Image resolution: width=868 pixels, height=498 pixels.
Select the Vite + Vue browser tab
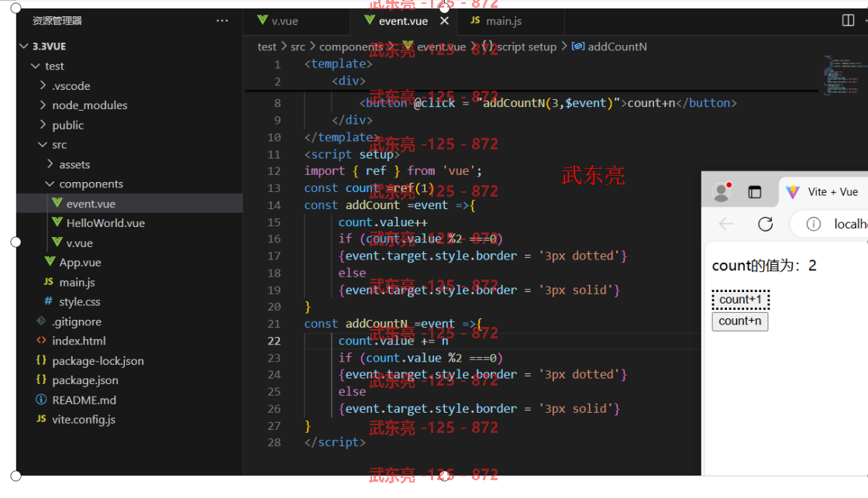[x=823, y=192]
